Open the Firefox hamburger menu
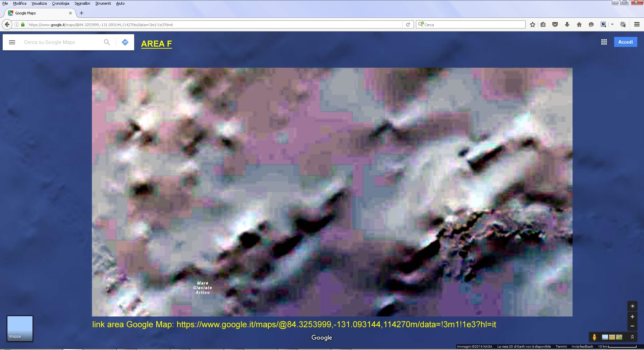 click(x=637, y=24)
